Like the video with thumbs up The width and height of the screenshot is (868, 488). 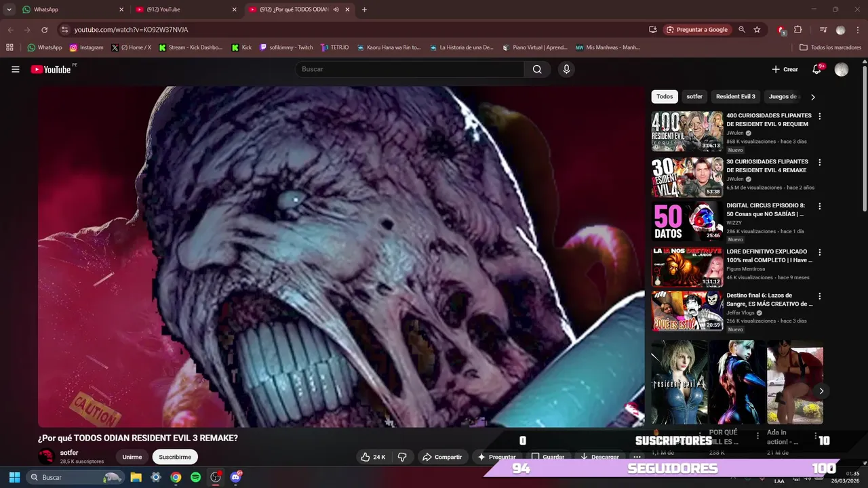[x=373, y=457]
